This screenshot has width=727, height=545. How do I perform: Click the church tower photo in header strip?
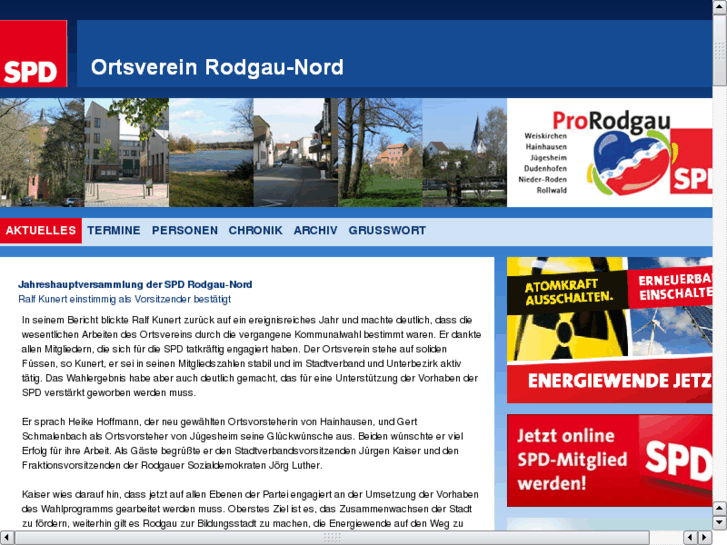click(42, 153)
